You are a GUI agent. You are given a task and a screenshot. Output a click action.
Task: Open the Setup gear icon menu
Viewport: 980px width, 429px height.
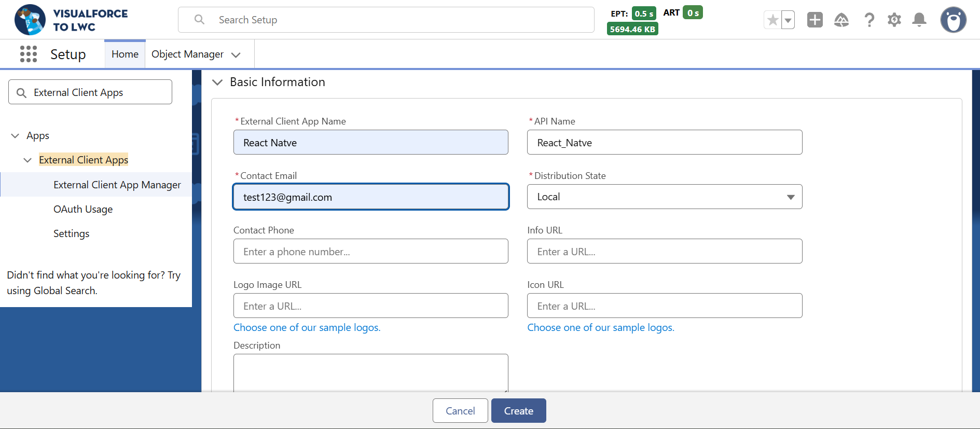click(x=894, y=20)
